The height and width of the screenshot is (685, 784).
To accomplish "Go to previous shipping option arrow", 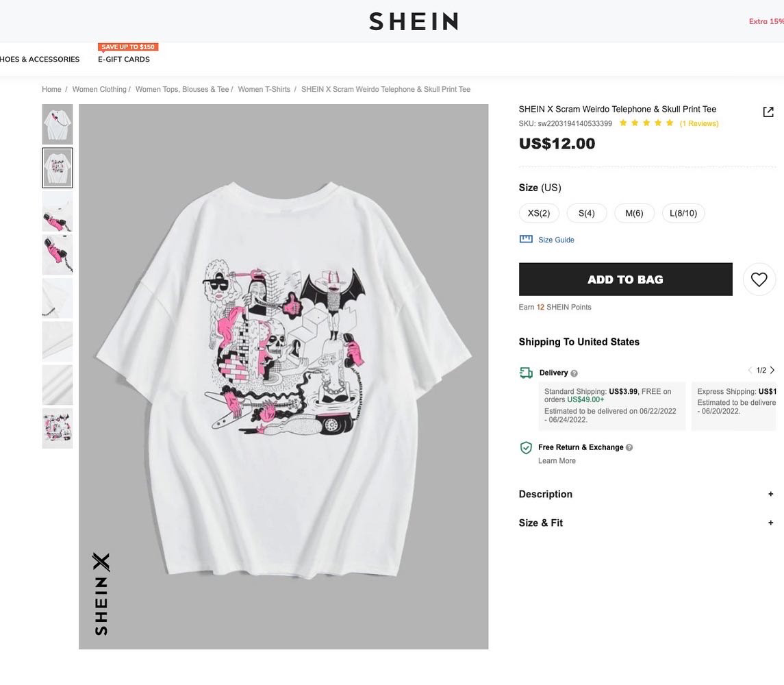I will click(x=750, y=371).
